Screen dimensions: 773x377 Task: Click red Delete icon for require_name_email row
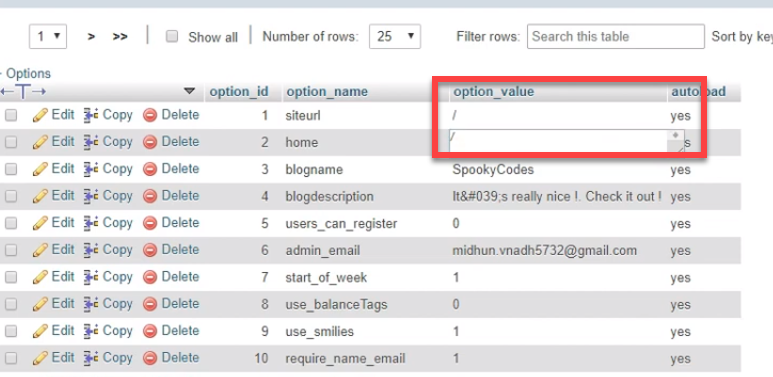(x=150, y=358)
